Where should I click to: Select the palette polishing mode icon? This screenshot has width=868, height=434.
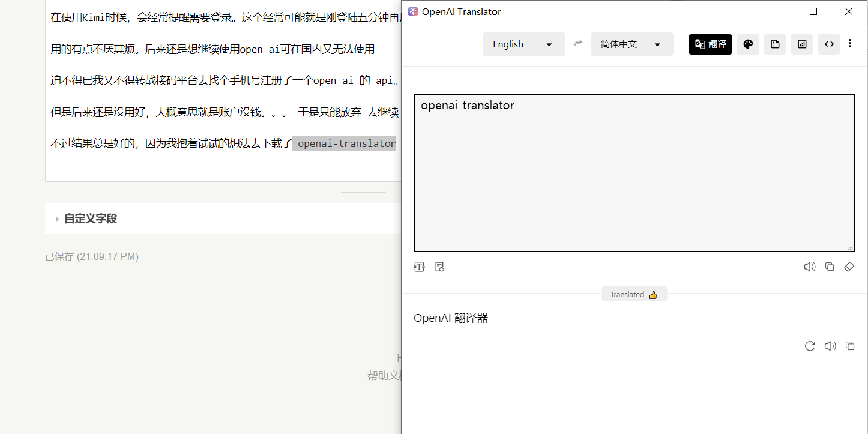click(x=748, y=44)
